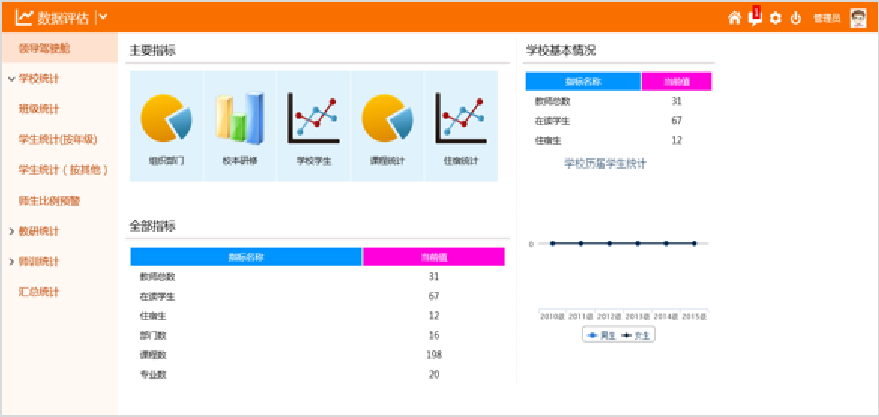Screen dimensions: 879x417
Task: Click the power logout icon
Action: click(796, 18)
